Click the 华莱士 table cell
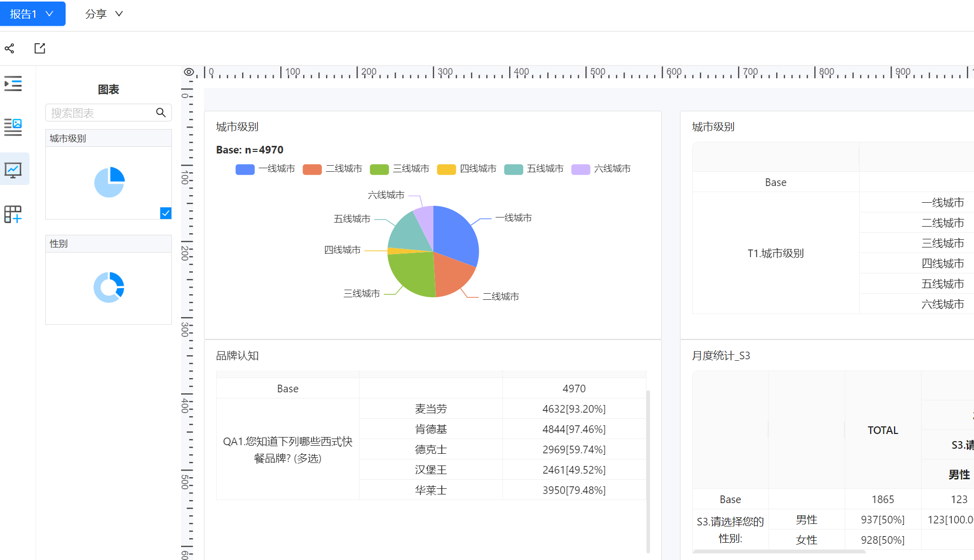 pos(431,490)
